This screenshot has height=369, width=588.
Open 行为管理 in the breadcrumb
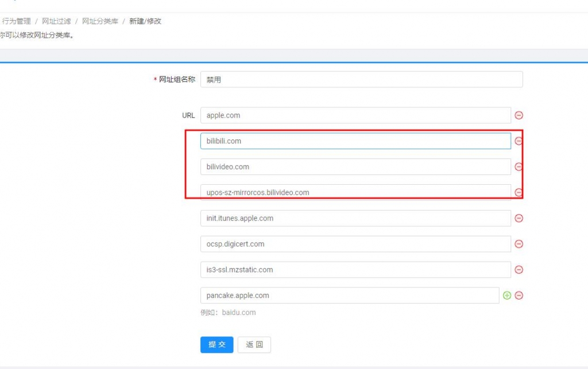17,21
